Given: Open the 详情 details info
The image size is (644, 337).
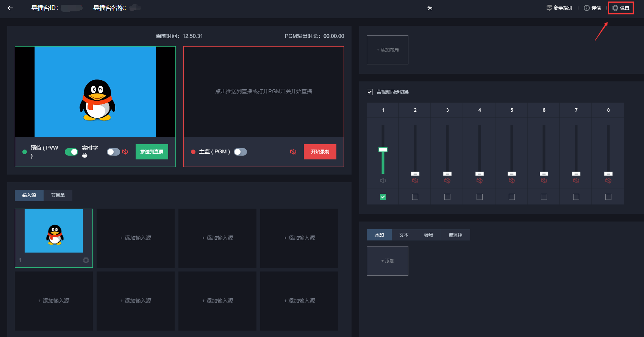Looking at the screenshot, I should pyautogui.click(x=592, y=8).
